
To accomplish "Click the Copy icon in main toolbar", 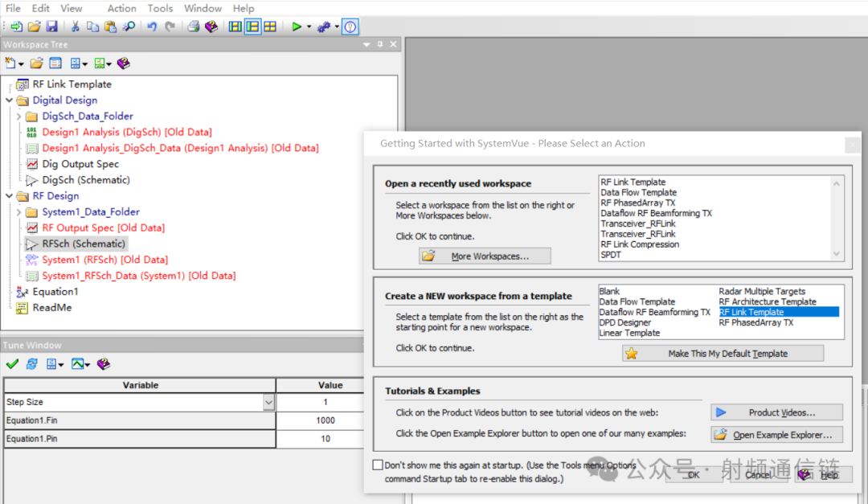I will click(x=93, y=27).
